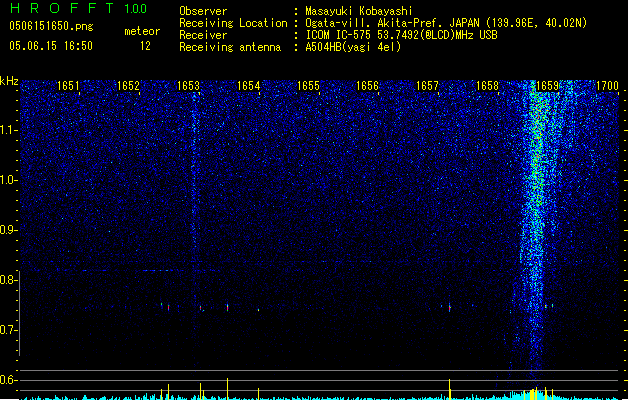
Task: Click the yellow intensity spike just after 1657
Action: (449, 389)
